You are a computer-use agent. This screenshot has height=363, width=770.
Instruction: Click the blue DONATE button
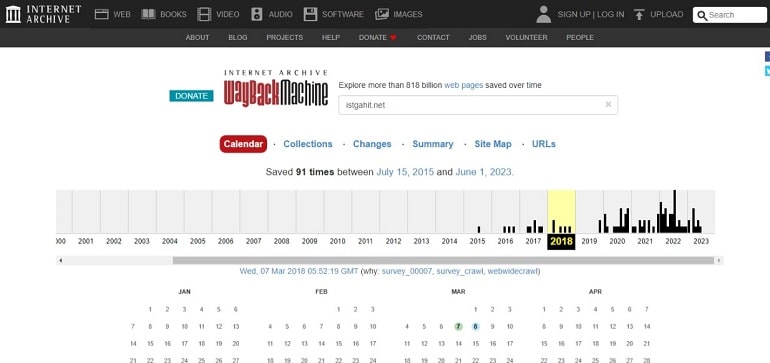coord(192,96)
